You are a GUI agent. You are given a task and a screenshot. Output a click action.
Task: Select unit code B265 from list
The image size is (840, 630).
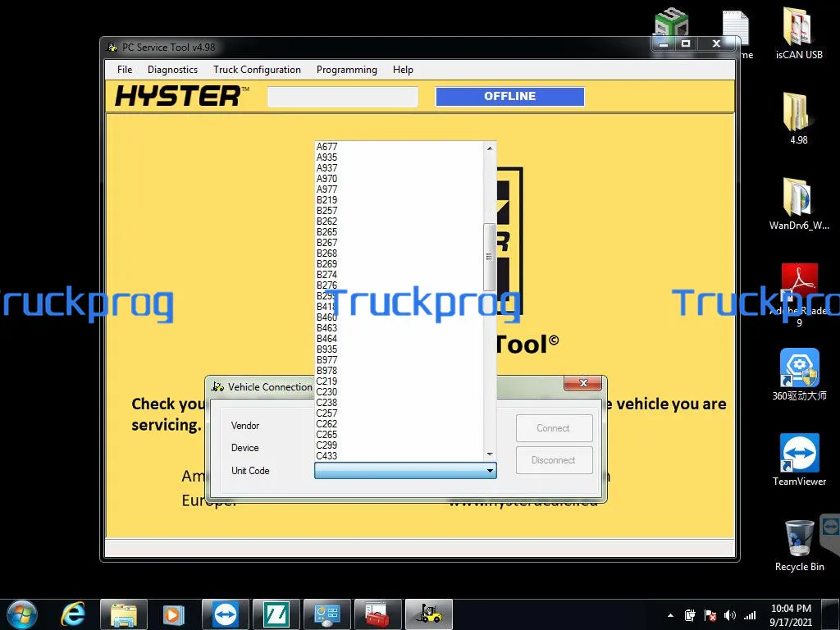click(326, 232)
